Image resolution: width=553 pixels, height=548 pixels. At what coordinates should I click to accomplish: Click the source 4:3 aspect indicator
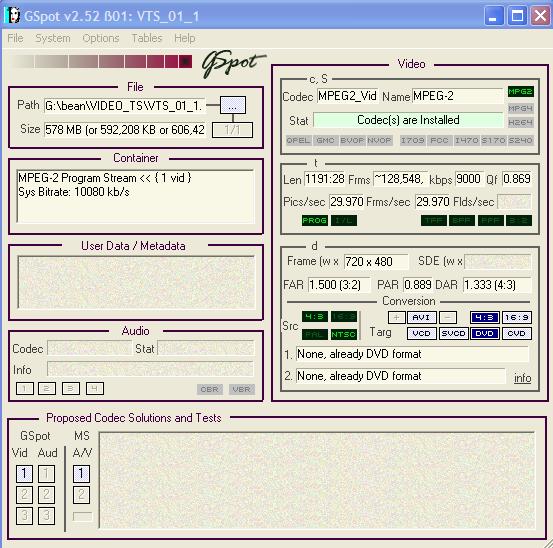pyautogui.click(x=315, y=316)
